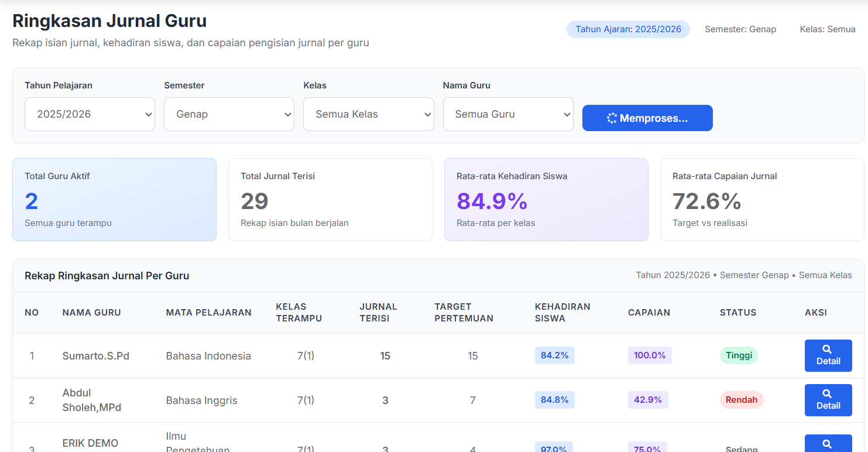The width and height of the screenshot is (868, 452).
Task: Select the Rata-rata Kehadiran Siswa card
Action: click(546, 200)
